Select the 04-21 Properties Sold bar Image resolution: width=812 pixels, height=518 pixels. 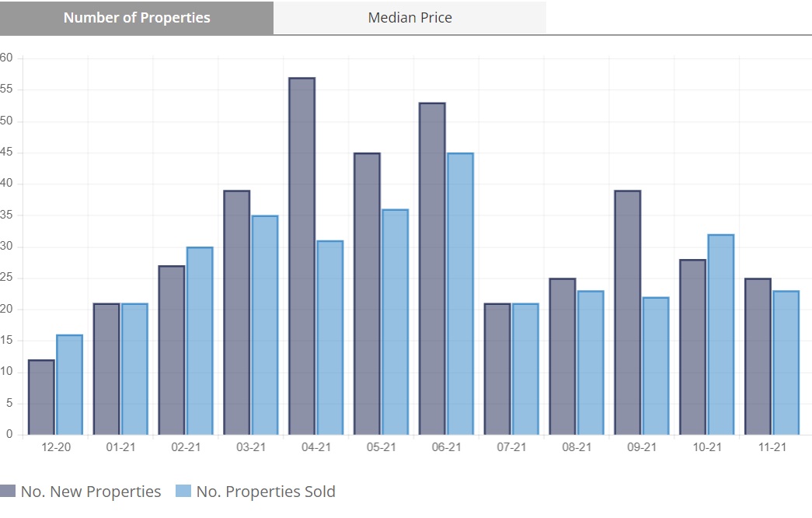[329, 338]
